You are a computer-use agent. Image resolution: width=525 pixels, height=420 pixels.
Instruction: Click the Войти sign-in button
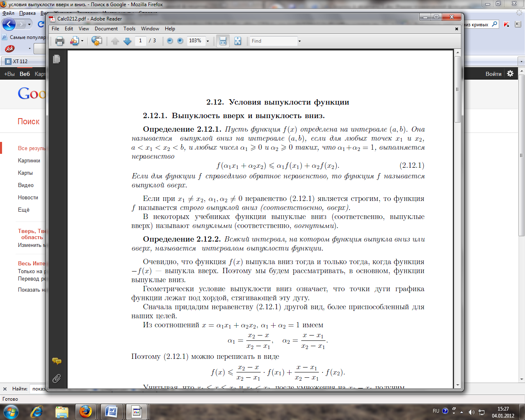(493, 74)
